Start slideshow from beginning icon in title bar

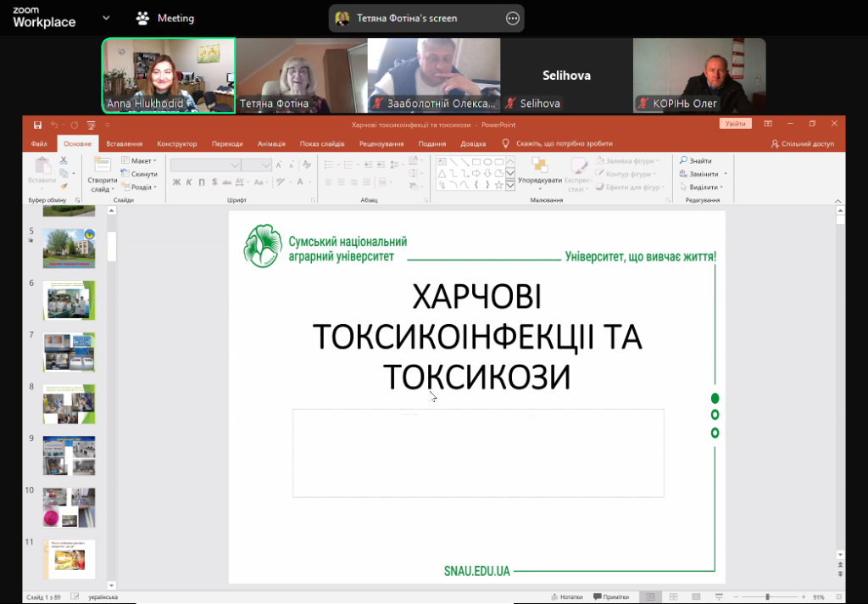point(92,125)
